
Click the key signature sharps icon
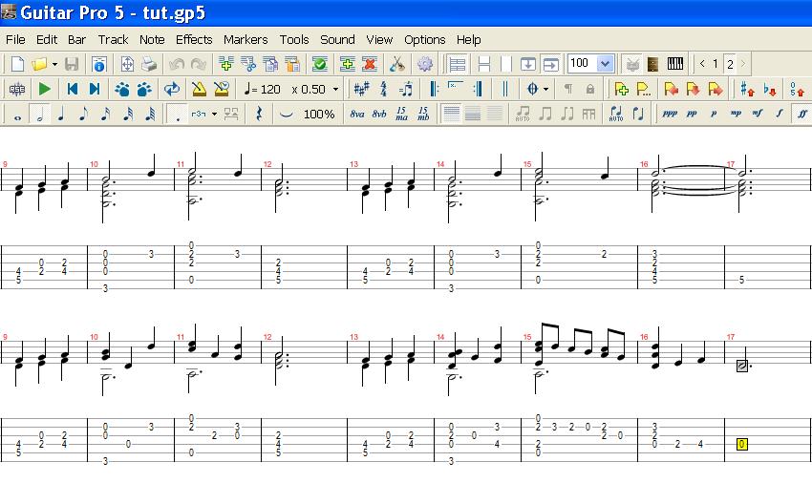pyautogui.click(x=361, y=89)
